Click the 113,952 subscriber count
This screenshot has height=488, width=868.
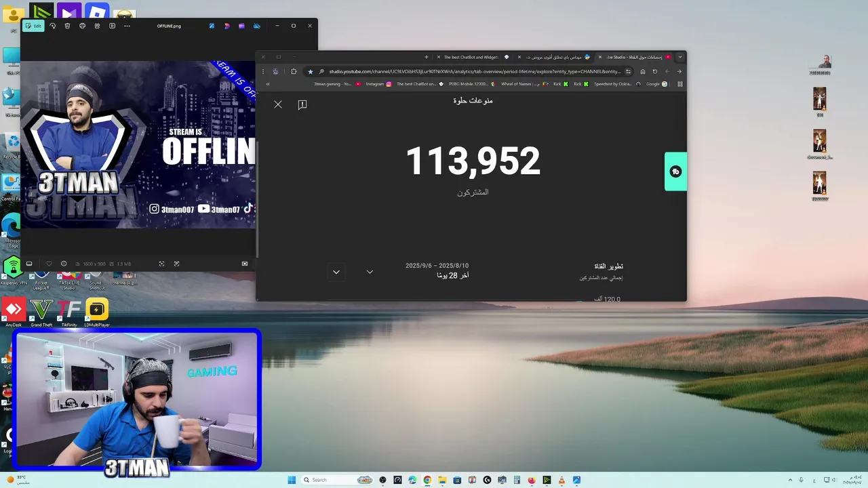tap(473, 161)
